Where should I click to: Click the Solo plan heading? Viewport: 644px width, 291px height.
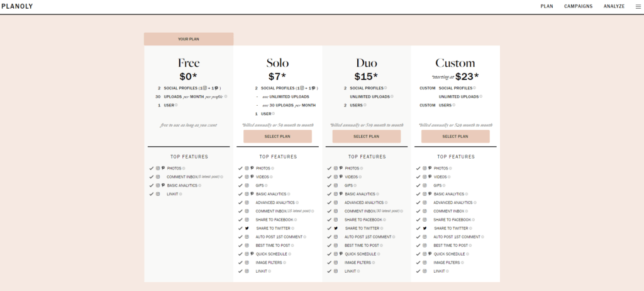pos(277,63)
